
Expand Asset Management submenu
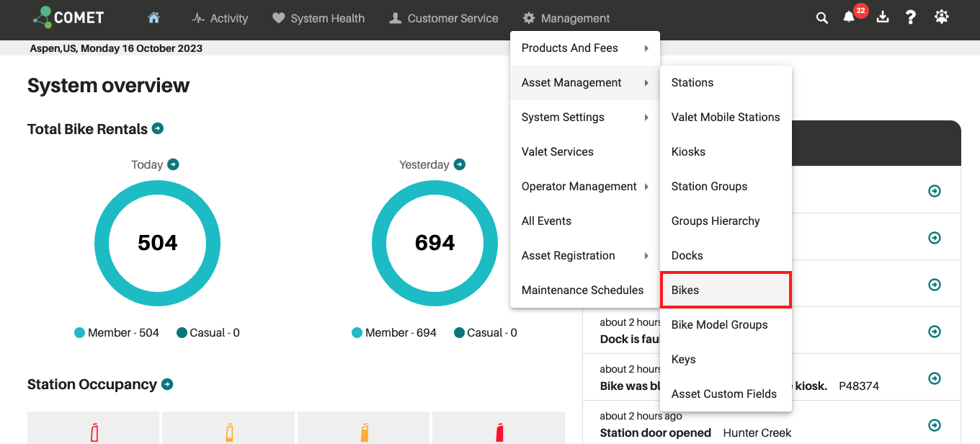click(585, 83)
